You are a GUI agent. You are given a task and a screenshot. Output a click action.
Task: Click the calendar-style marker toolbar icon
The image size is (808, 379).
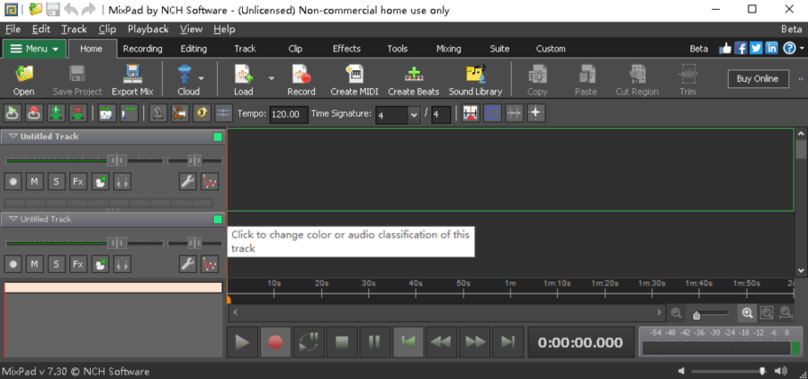click(107, 113)
